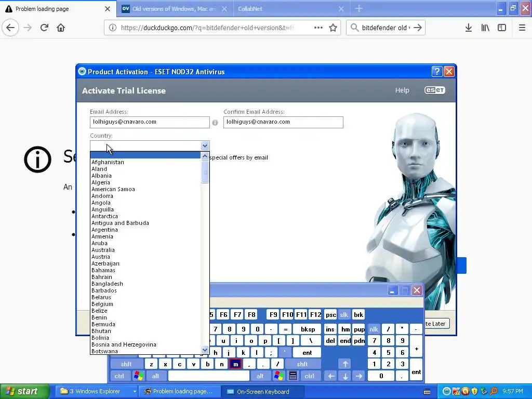532x399 pixels.
Task: Click the Email Address input field
Action: [150, 122]
